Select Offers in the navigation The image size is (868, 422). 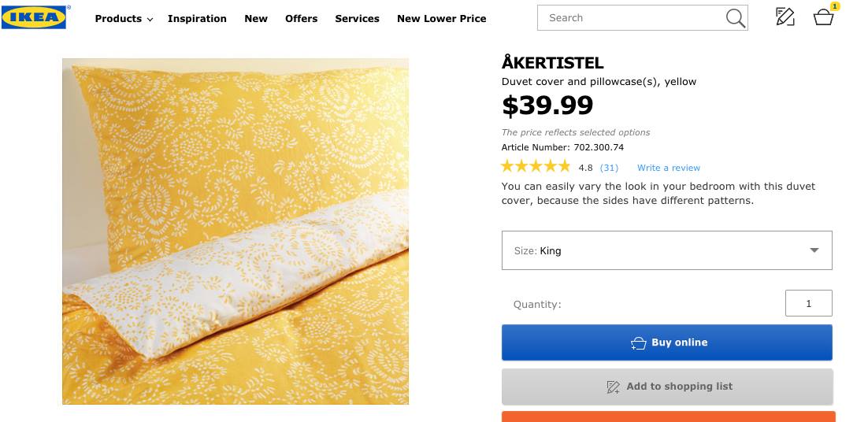pyautogui.click(x=301, y=18)
